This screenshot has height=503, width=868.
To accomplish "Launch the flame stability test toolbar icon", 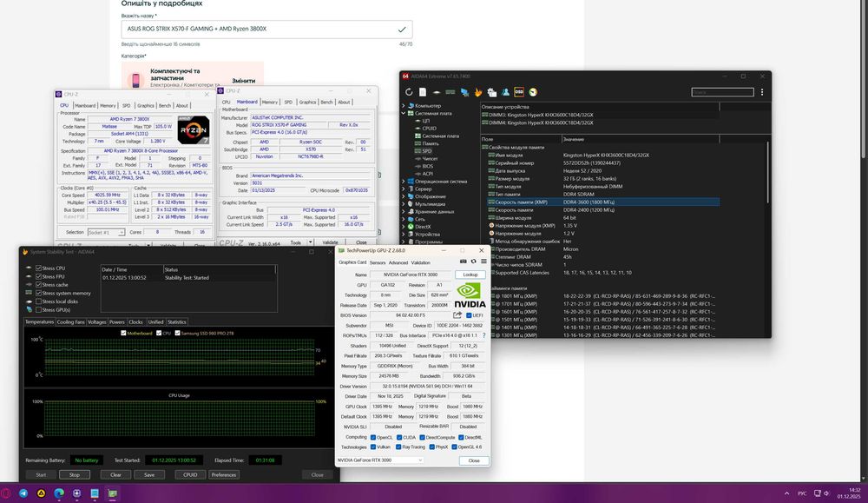I will 478,92.
